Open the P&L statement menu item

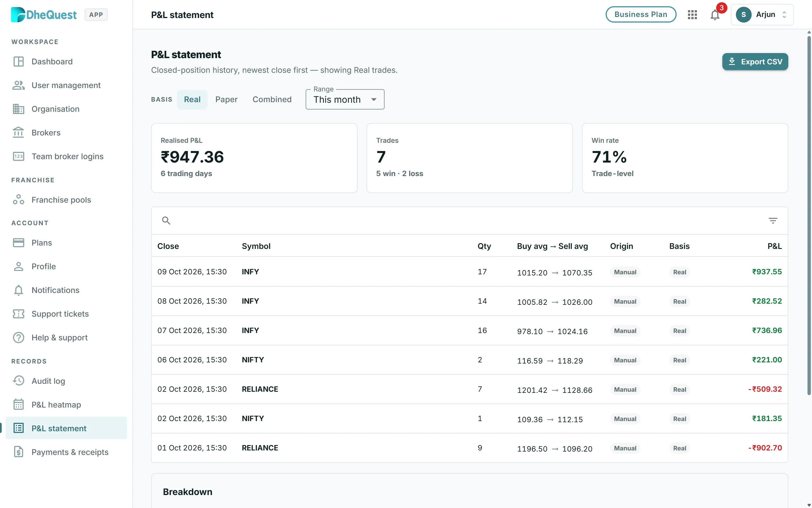[67, 428]
